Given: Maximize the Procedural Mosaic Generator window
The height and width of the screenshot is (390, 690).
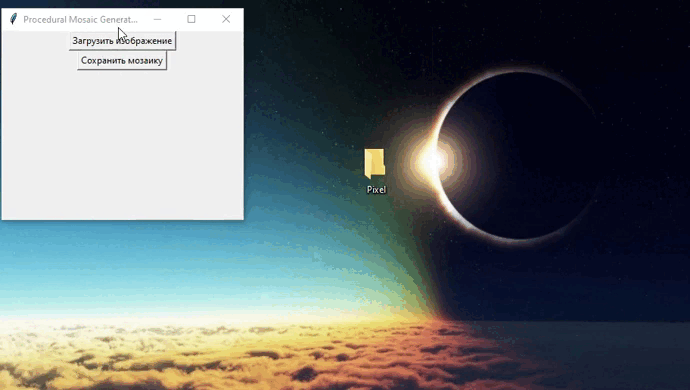Looking at the screenshot, I should click(x=191, y=19).
